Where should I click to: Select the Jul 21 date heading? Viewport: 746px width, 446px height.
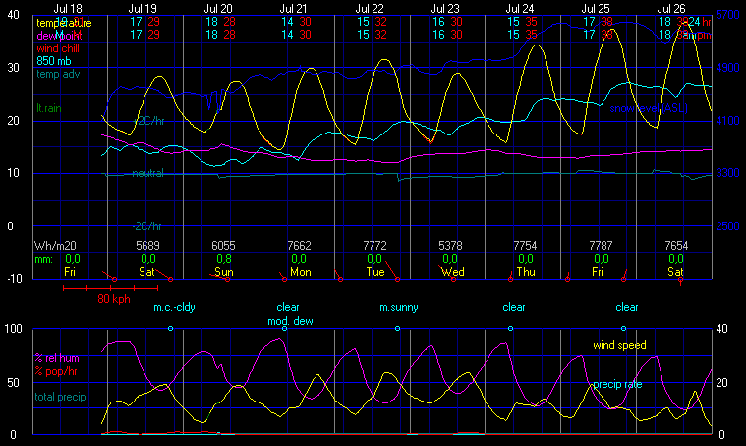tap(293, 9)
